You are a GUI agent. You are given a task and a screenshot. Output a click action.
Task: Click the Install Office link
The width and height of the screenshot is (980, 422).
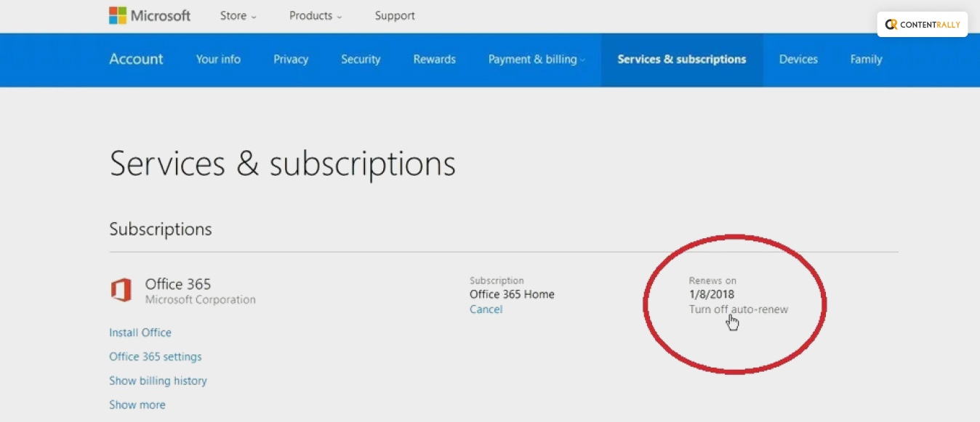point(140,333)
